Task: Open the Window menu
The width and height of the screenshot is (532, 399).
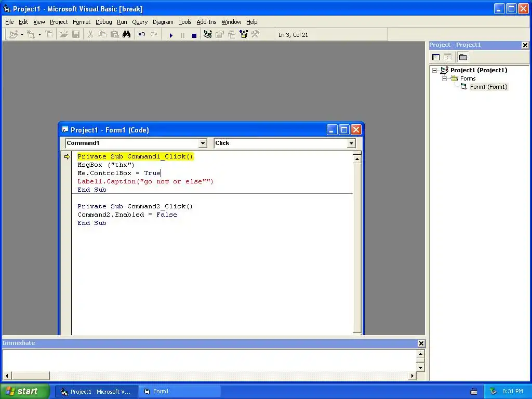Action: click(231, 22)
